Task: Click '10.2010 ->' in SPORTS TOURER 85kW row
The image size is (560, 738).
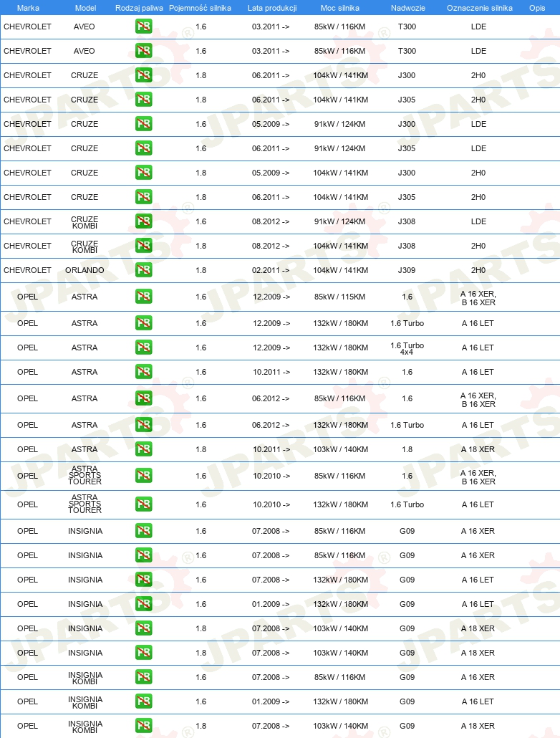Action: tap(271, 476)
